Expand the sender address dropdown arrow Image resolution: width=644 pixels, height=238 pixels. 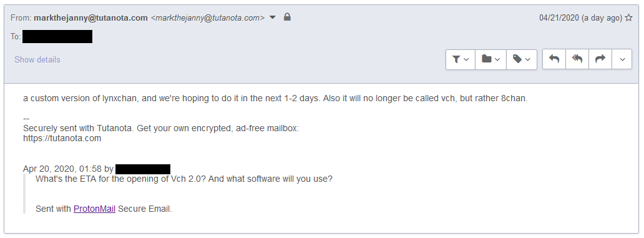tap(273, 17)
